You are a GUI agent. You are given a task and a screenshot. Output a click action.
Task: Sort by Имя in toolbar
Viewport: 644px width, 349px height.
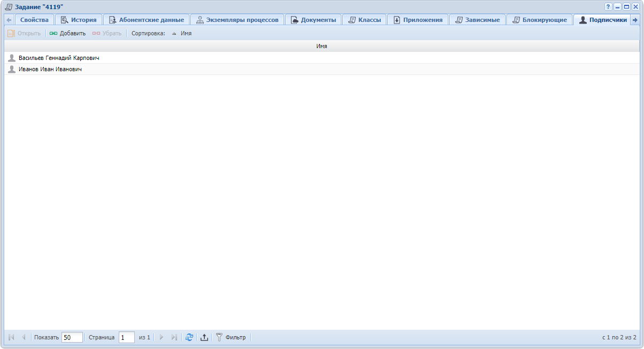point(181,33)
